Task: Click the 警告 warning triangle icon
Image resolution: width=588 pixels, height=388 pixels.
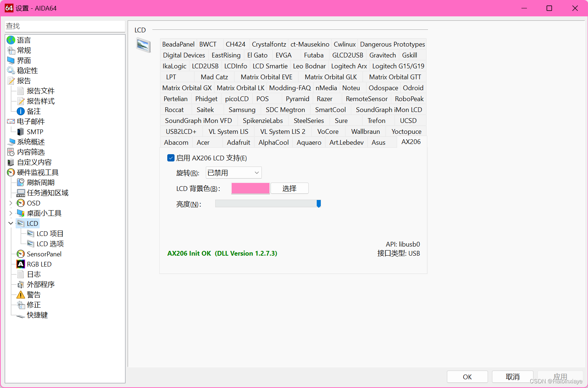Action: click(x=21, y=295)
